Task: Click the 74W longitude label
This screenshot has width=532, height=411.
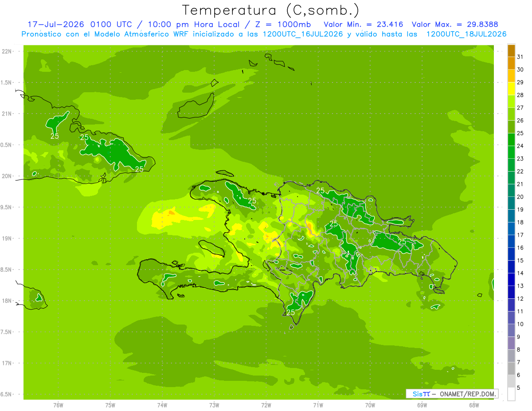Action: point(162,405)
